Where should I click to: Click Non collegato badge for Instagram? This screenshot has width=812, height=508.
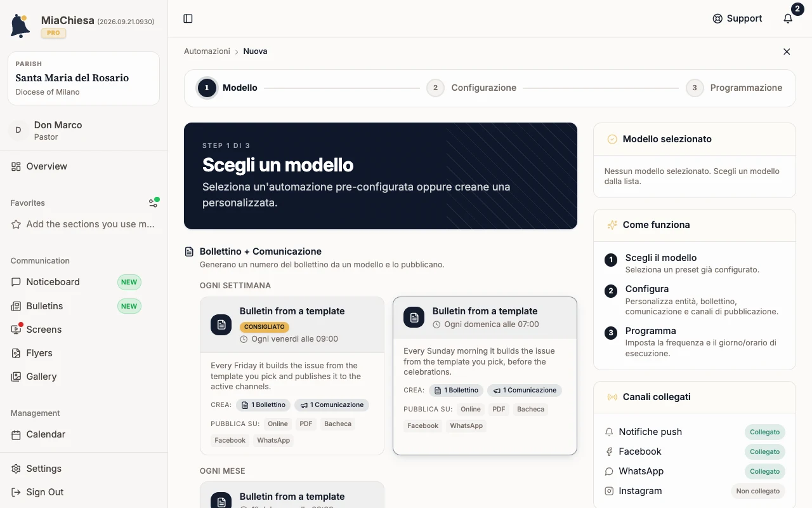point(758,491)
